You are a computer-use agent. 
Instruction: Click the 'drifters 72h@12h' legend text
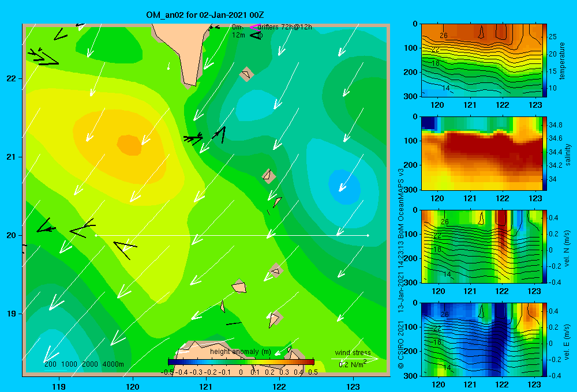[285, 27]
